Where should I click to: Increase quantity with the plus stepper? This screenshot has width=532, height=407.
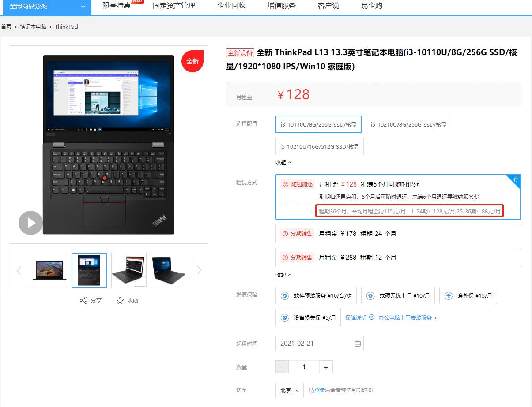(327, 366)
